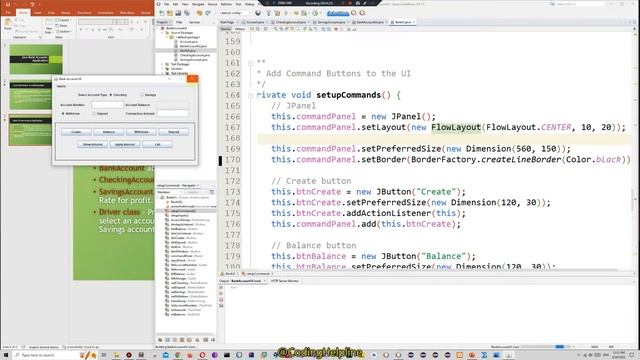Screen dimensions: 640x360
Task: Switch to the HTTP Server Monitor output tab
Action: 285,281
